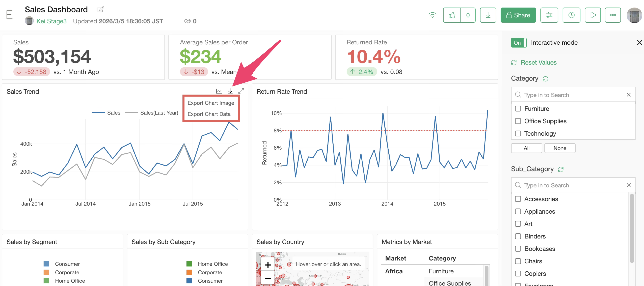The width and height of the screenshot is (644, 286).
Task: Select Export Chart Data menu item
Action: click(x=209, y=114)
